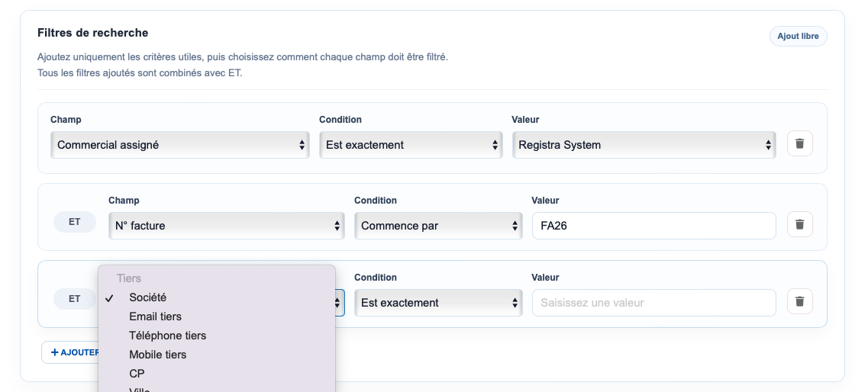868x392 pixels.
Task: Click the ET badge on third row
Action: (x=75, y=298)
